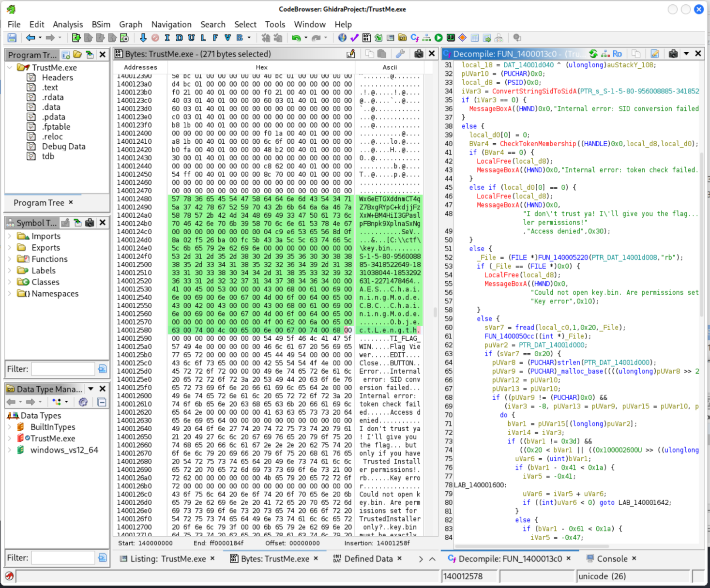
Task: Select the .rdata section in Program Tree
Action: click(x=52, y=97)
